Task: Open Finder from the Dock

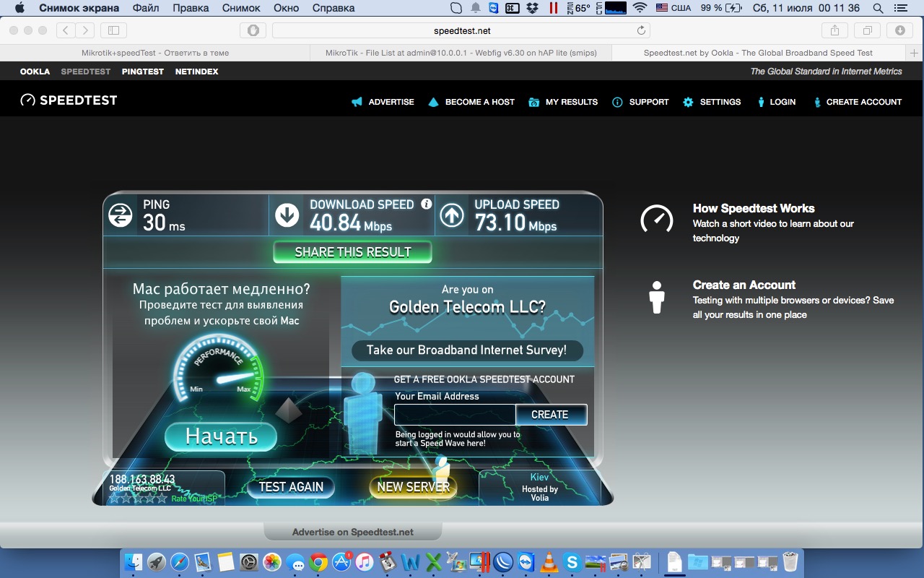Action: [134, 561]
